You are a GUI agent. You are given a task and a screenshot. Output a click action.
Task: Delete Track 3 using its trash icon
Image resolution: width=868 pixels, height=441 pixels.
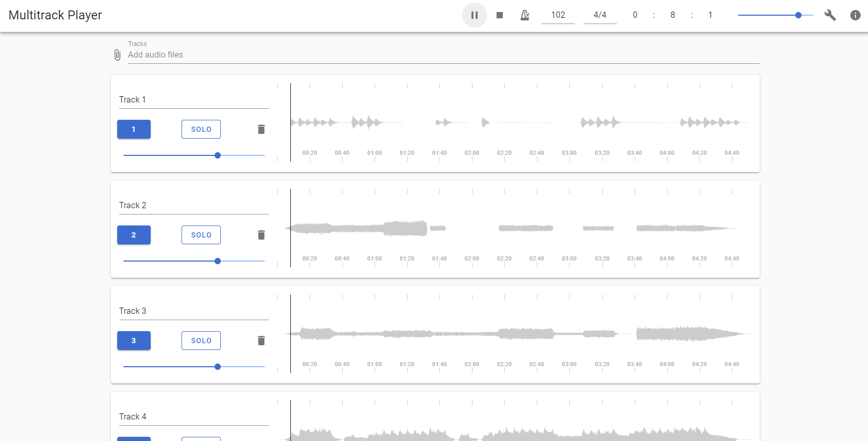pos(262,341)
